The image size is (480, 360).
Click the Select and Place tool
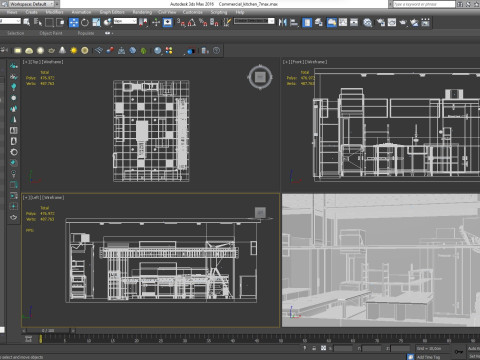107,23
